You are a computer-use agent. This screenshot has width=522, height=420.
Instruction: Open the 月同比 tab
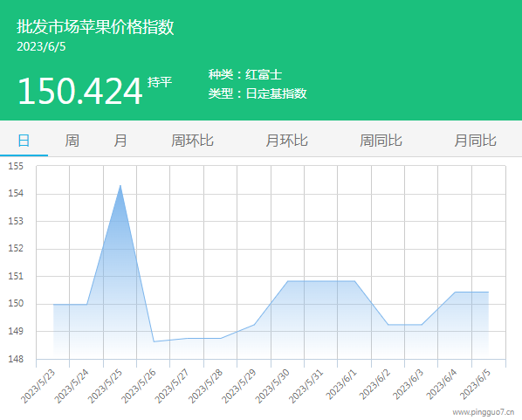(x=476, y=141)
